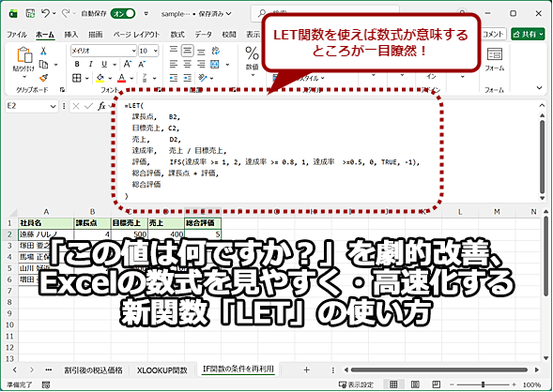553x392 pixels.
Task: Click the Redo arrow icon
Action: [x=65, y=13]
